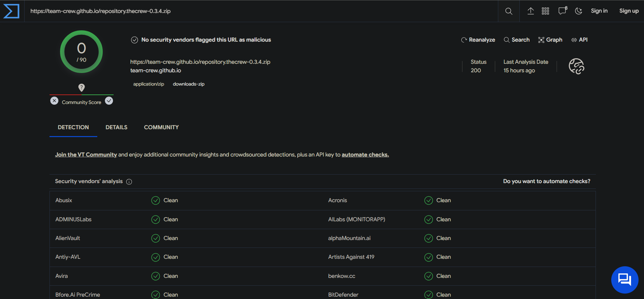644x299 pixels.
Task: Click the Clean check icon for AILabs (MONITORAPP)
Action: coord(429,220)
